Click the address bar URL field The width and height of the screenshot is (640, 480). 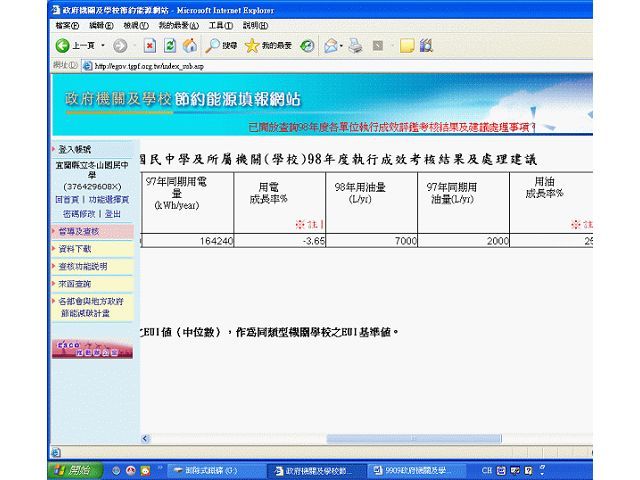tap(300, 66)
